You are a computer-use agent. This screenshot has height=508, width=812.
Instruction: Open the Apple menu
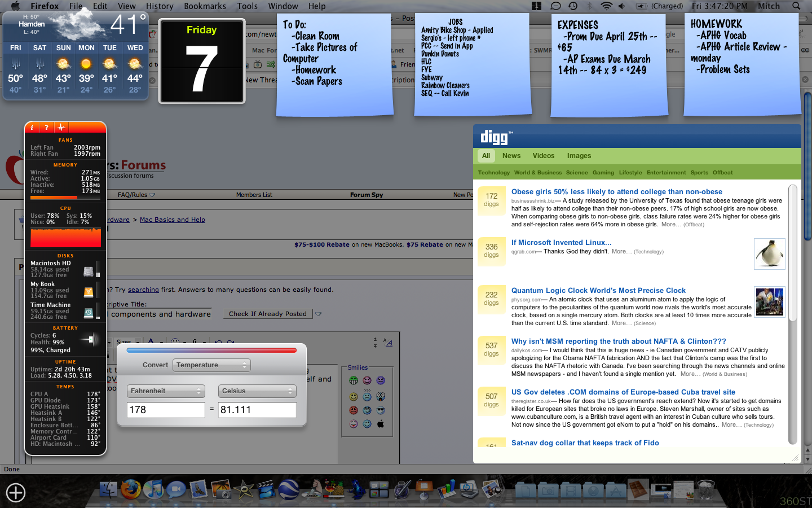(15, 6)
